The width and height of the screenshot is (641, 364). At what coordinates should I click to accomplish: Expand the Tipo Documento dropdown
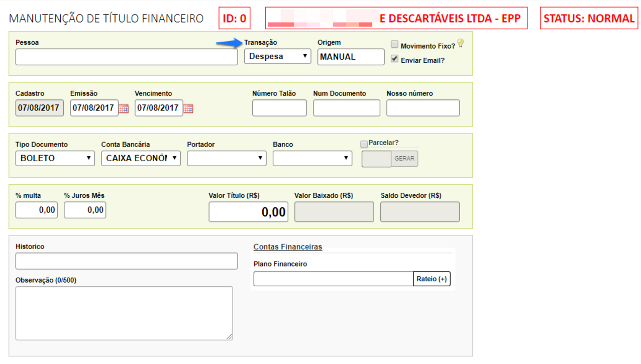click(55, 158)
